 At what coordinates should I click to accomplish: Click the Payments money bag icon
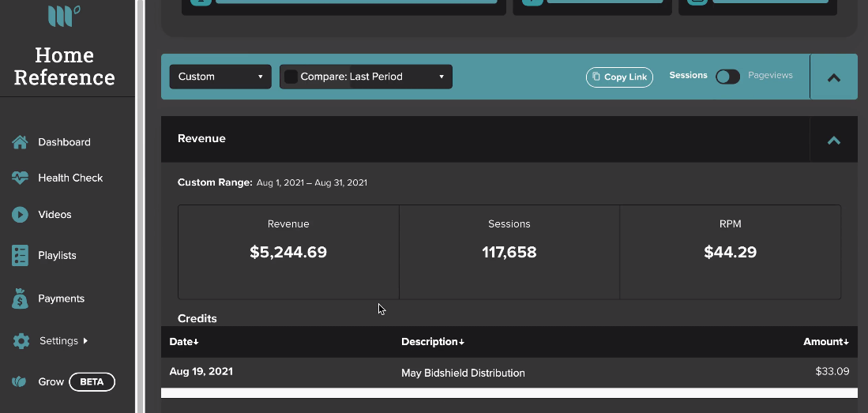tap(20, 299)
